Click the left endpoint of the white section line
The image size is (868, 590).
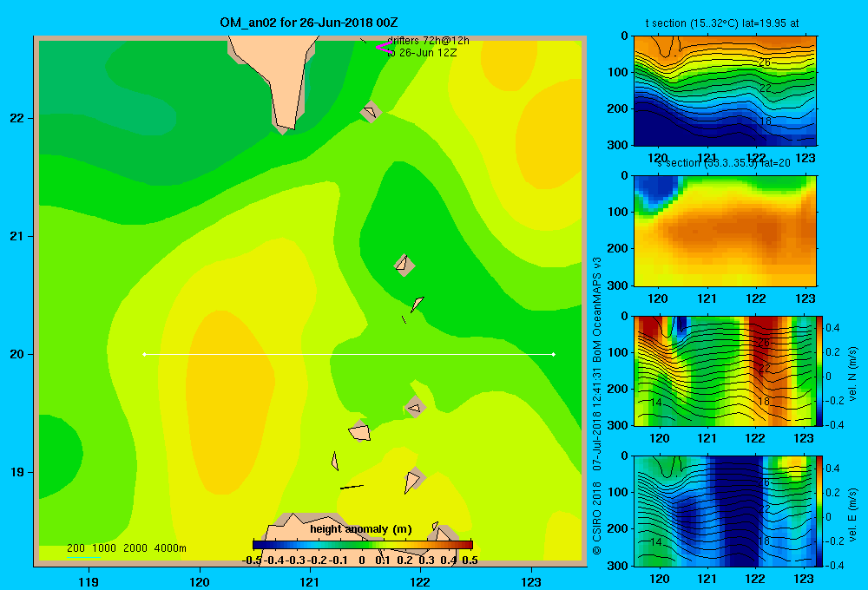click(x=144, y=354)
